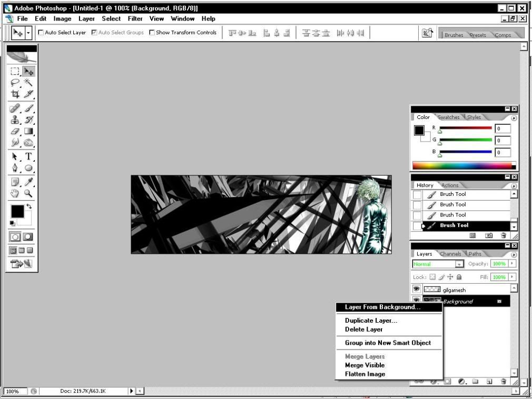This screenshot has width=532, height=399.
Task: Open the Brushes palette well tab
Action: [454, 35]
